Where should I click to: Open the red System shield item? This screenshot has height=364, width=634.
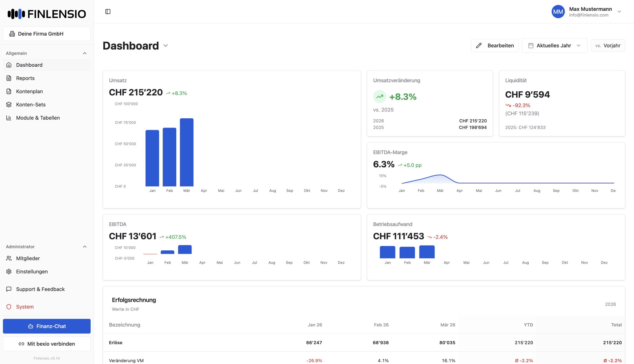[25, 307]
